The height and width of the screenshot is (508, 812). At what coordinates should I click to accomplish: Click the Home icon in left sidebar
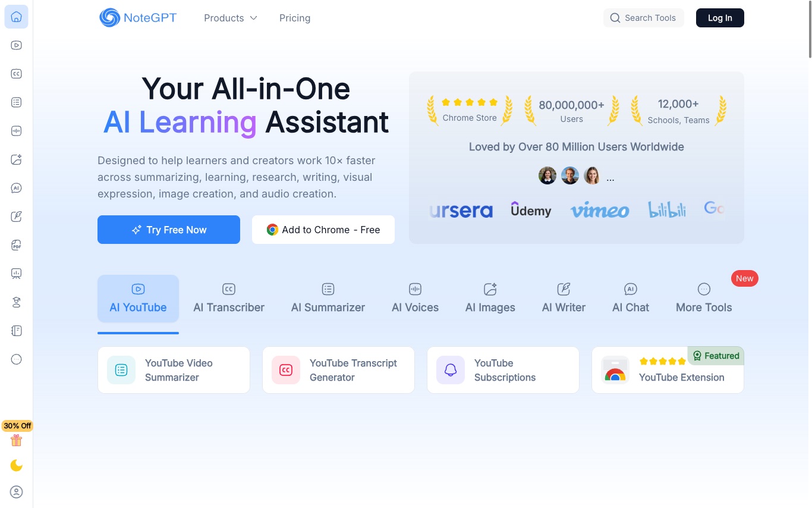(x=17, y=17)
